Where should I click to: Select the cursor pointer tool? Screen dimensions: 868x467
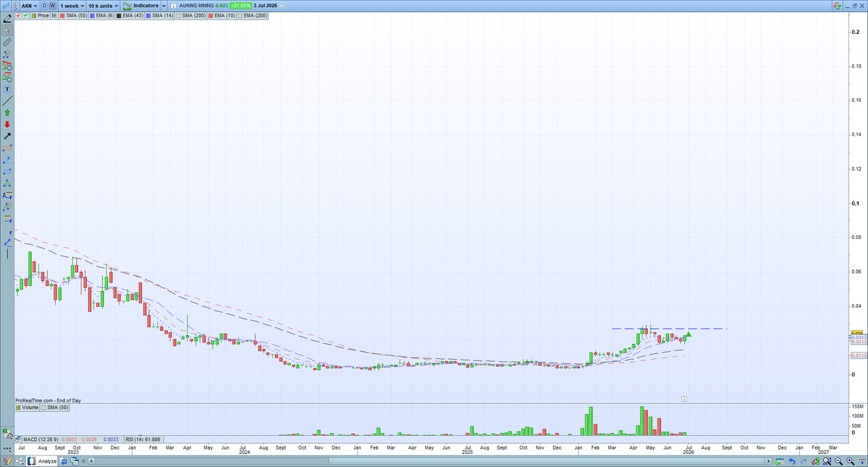pyautogui.click(x=7, y=30)
